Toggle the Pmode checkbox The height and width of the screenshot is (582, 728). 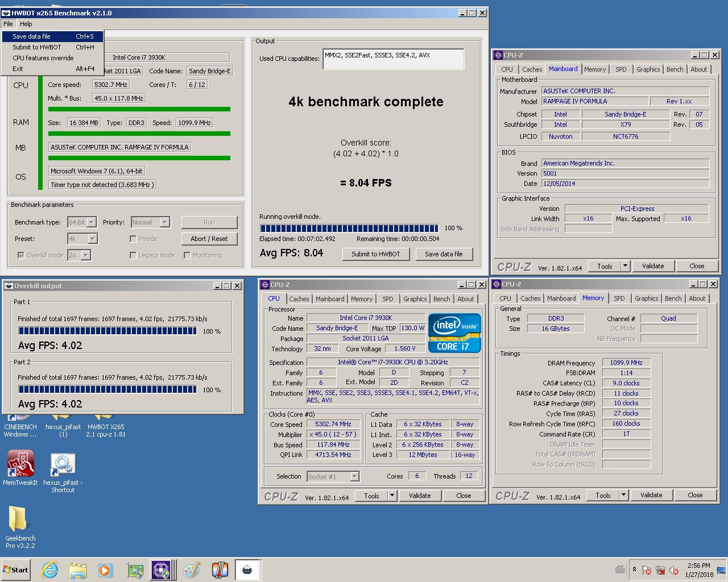coord(133,239)
